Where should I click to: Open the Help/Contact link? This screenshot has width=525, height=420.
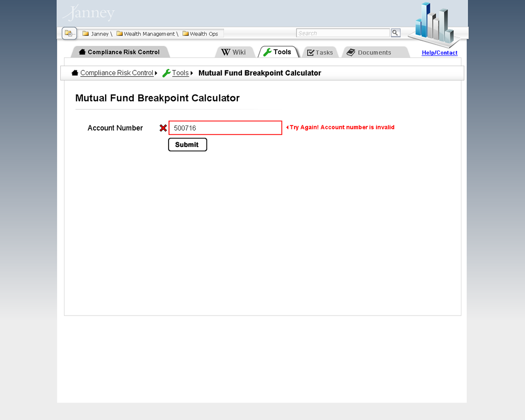439,53
